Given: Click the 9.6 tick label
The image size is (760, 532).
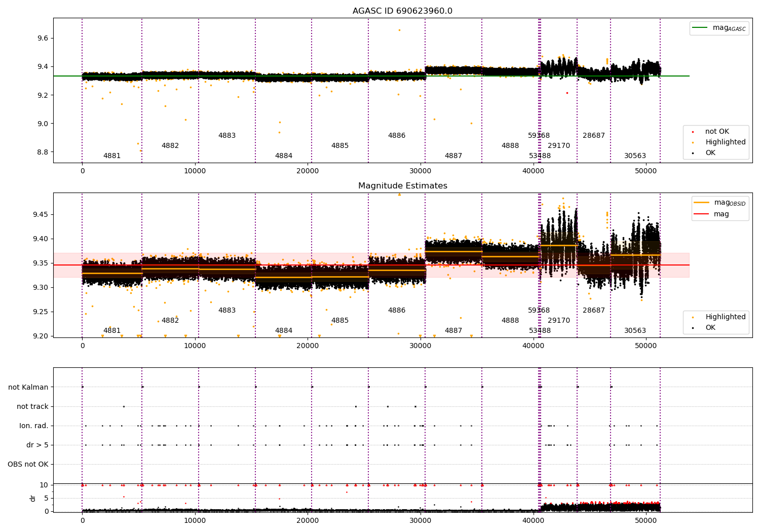Looking at the screenshot, I should tap(42, 39).
